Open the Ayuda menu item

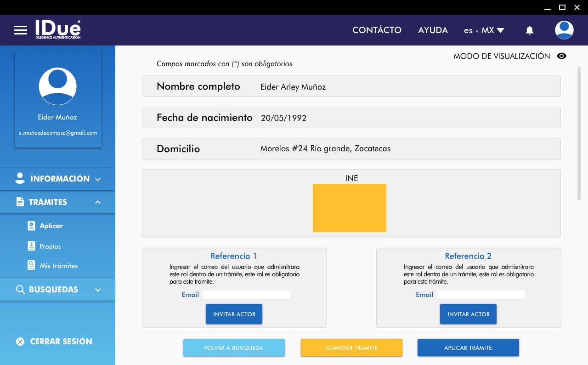[x=433, y=30]
